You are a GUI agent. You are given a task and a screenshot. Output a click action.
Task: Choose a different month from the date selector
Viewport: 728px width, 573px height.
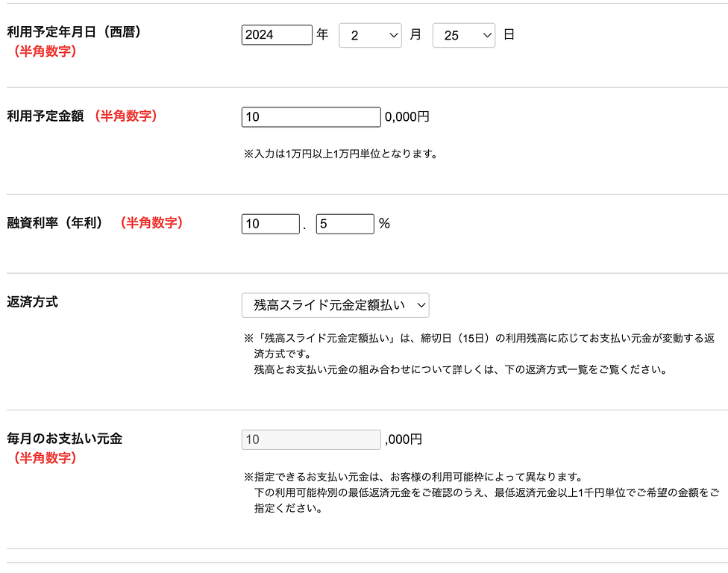point(370,35)
